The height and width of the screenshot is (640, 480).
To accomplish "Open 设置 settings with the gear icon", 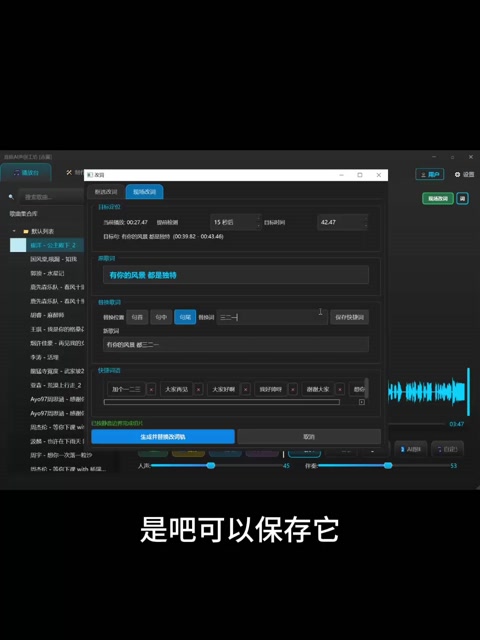I will pos(464,174).
